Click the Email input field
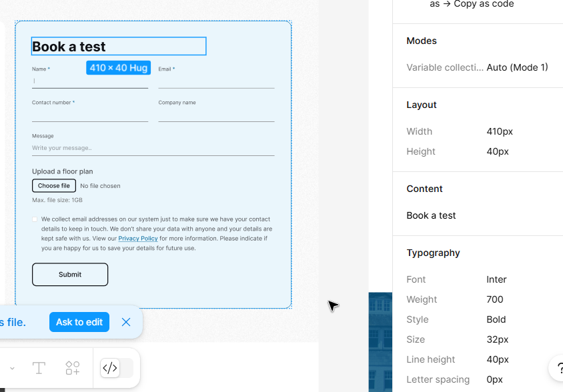Viewport: 563px width, 392px height. click(216, 81)
